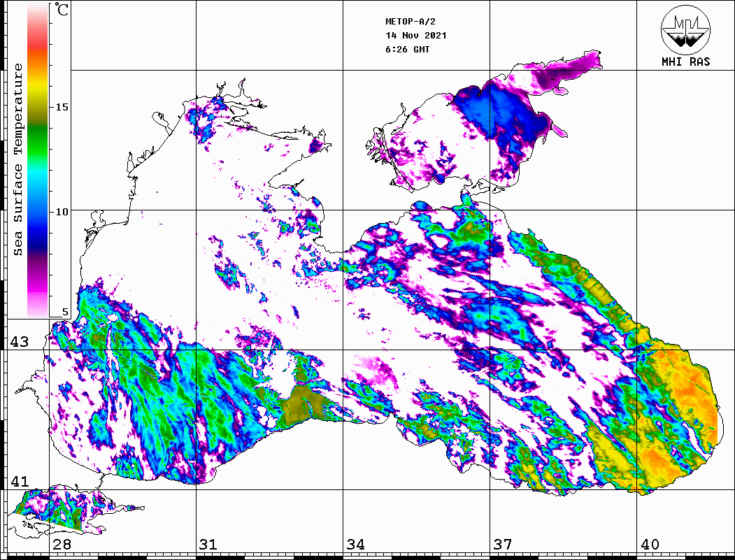Click latitude label '41'
Viewport: 735px width, 560px height.
point(20,481)
